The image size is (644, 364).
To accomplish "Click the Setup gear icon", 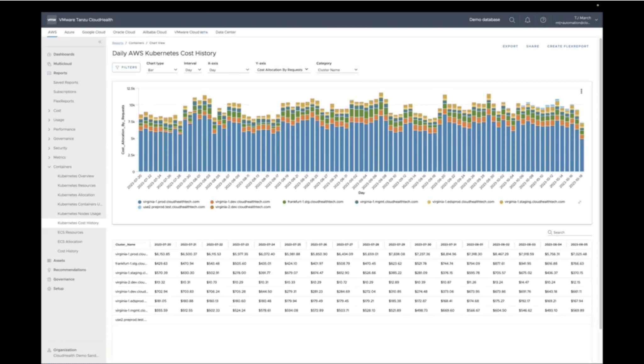I will coord(49,289).
